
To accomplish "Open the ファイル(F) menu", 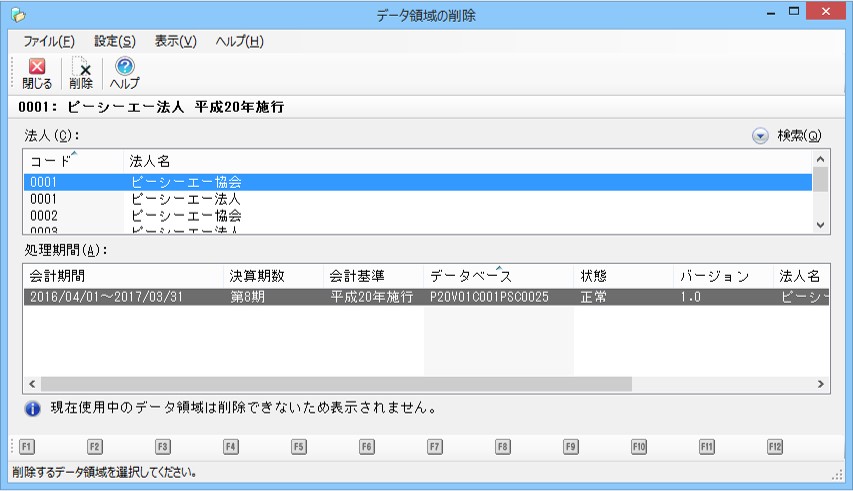I will [x=48, y=41].
